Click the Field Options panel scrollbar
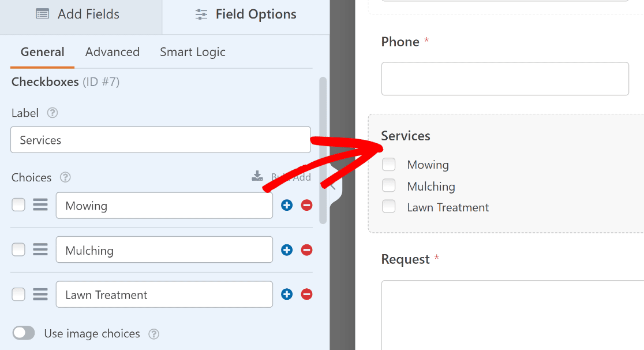The width and height of the screenshot is (644, 350). (x=323, y=150)
